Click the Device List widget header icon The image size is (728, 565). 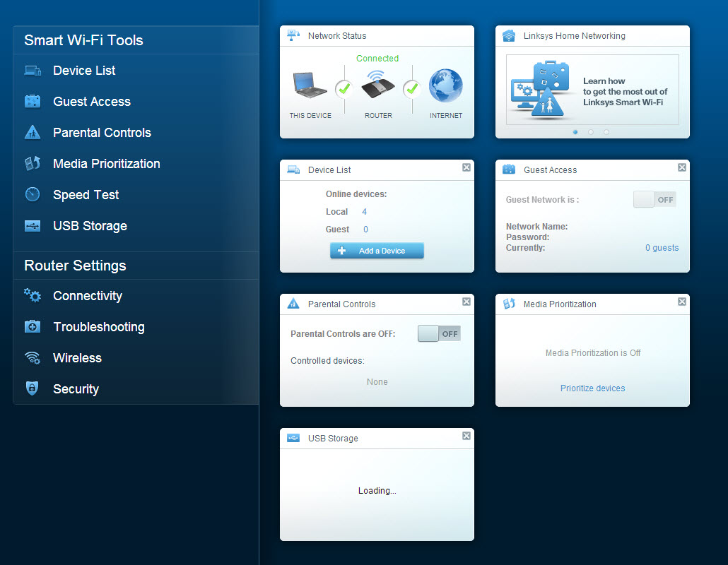pyautogui.click(x=293, y=169)
